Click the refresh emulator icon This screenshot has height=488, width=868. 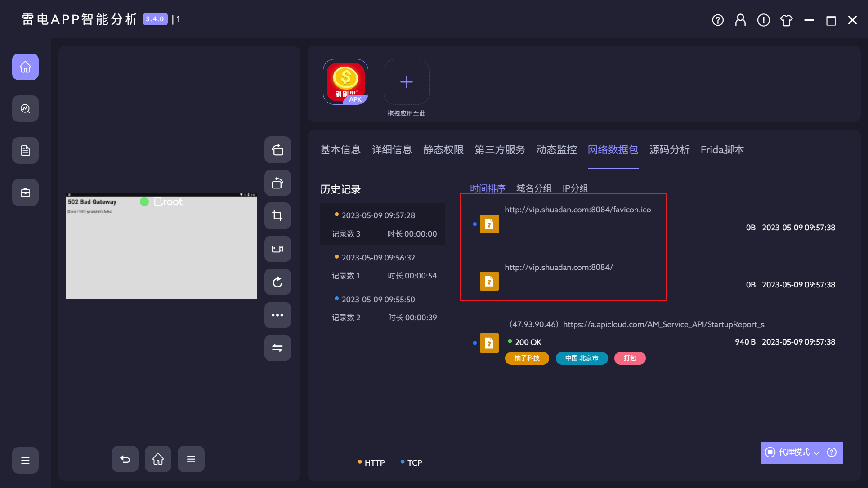click(x=277, y=282)
